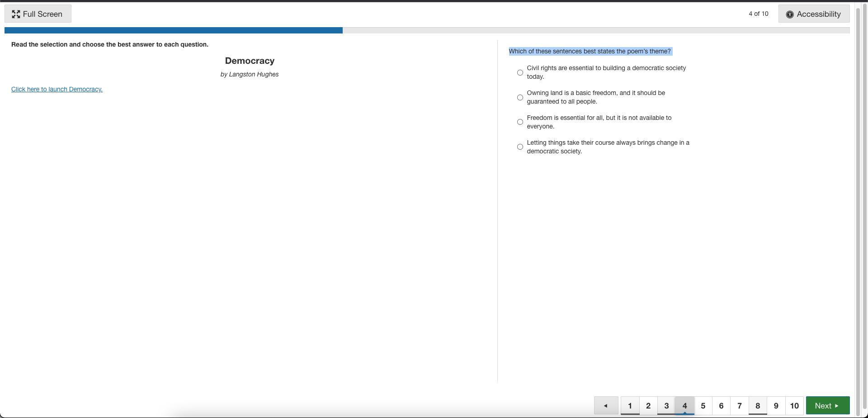Click the '4 of 10' question counter
The height and width of the screenshot is (418, 868).
coord(759,14)
